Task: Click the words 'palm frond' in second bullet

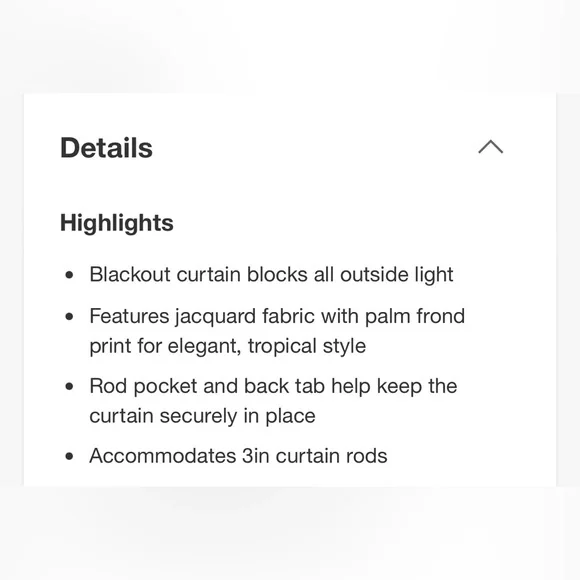Action: [415, 317]
